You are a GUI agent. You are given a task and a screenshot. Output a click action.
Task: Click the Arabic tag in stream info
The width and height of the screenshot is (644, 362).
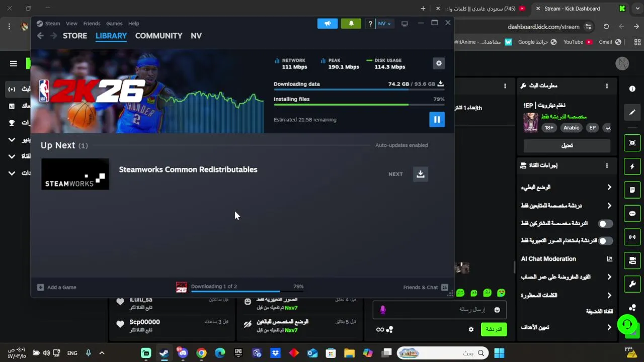coord(571,128)
